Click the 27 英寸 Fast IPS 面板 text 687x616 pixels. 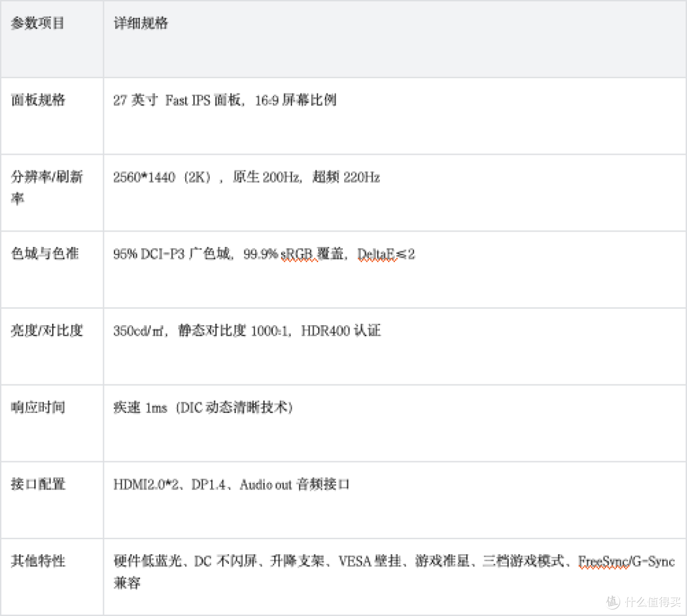coord(177,100)
